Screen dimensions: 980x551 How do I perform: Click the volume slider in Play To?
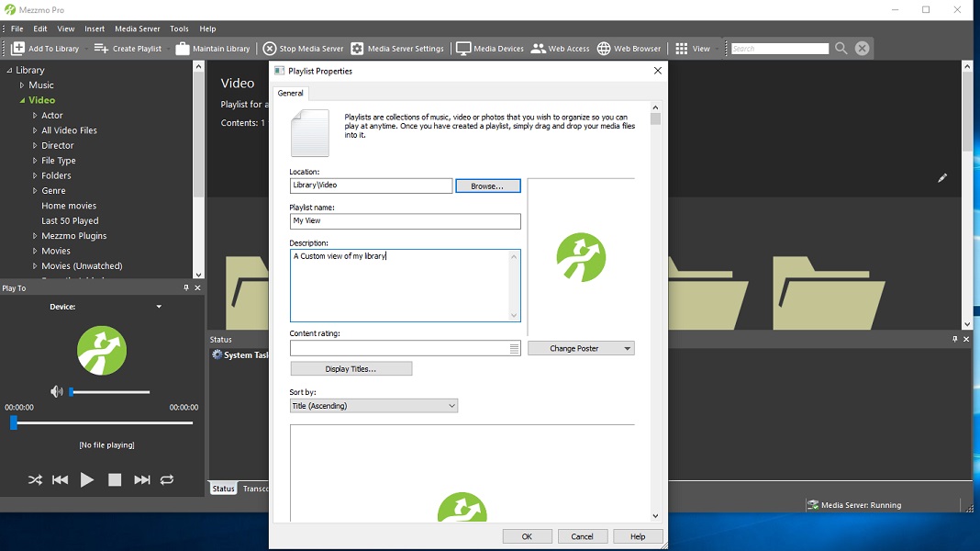(x=110, y=392)
